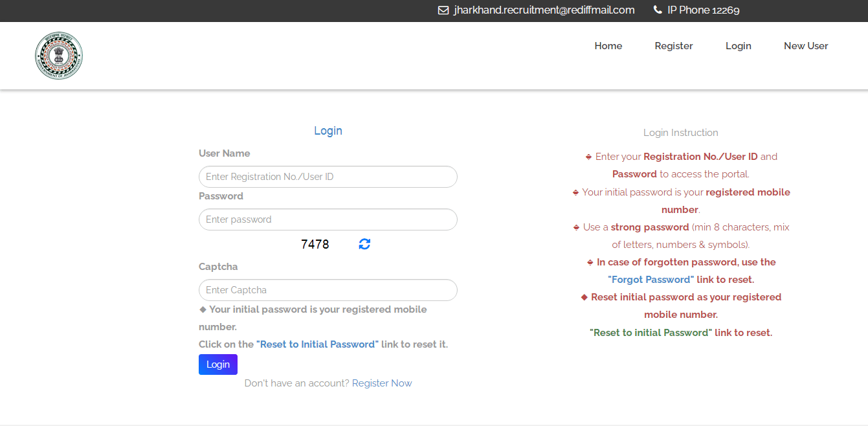
Task: Follow the Register Now link
Action: (x=382, y=383)
